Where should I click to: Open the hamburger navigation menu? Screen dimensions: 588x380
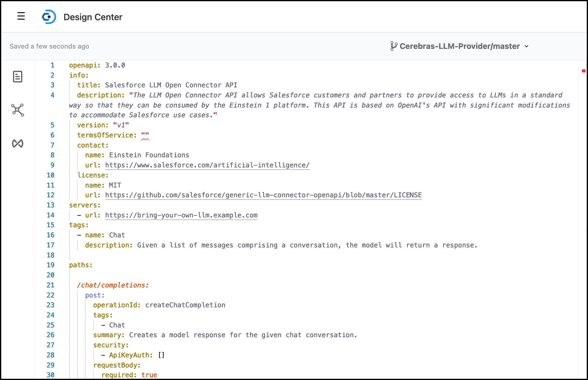pos(21,16)
